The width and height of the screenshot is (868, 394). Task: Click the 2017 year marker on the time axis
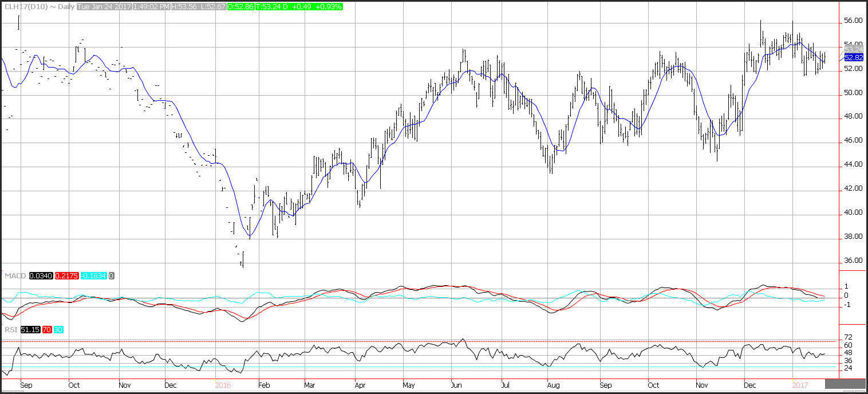click(799, 385)
